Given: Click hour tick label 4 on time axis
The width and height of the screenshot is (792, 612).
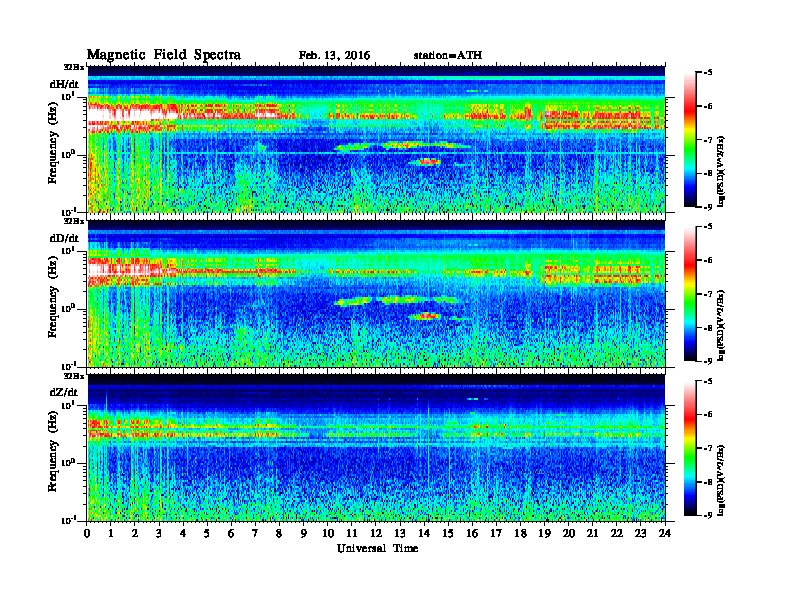Looking at the screenshot, I should tap(183, 534).
